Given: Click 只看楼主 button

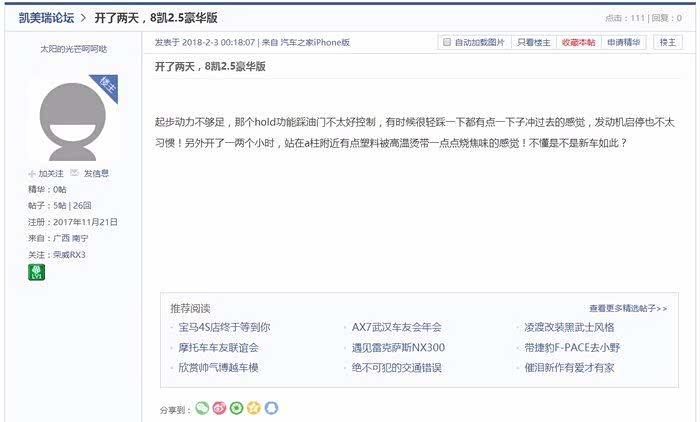Looking at the screenshot, I should (x=533, y=42).
